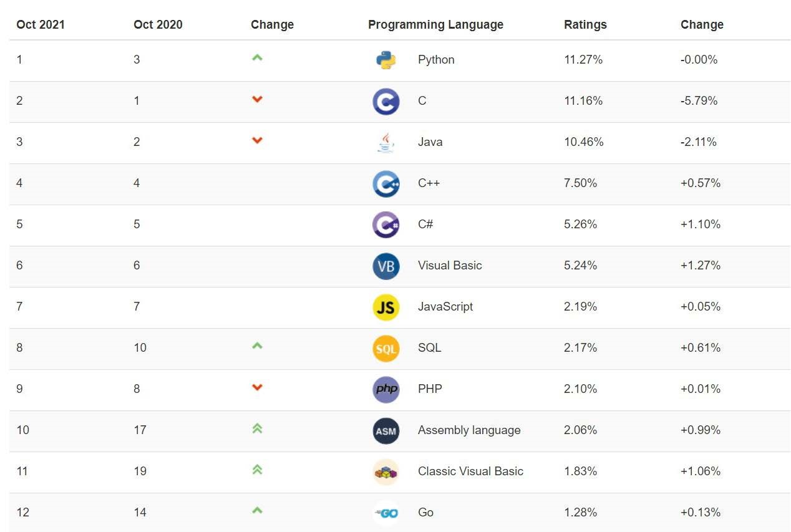Screen dimensions: 791x532
Task: Click the double up arrow for Assembly language
Action: click(257, 428)
